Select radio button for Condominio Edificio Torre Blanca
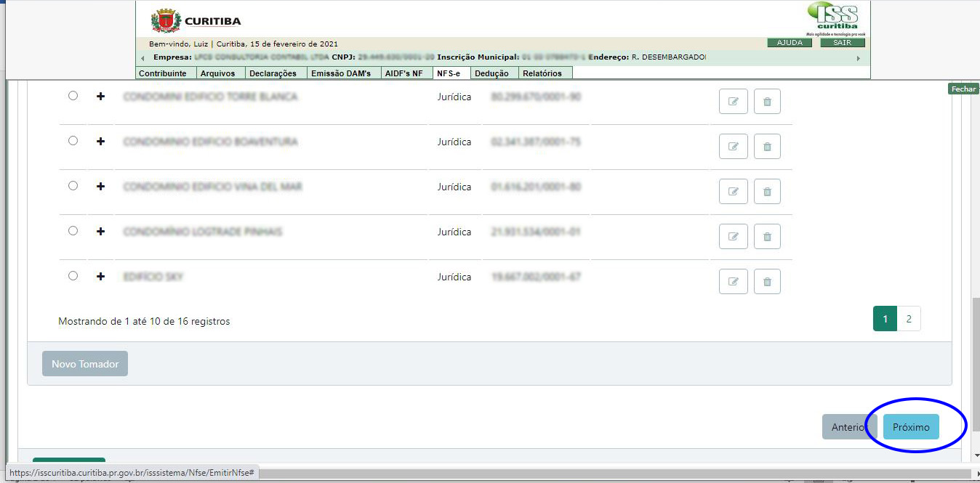 (73, 96)
